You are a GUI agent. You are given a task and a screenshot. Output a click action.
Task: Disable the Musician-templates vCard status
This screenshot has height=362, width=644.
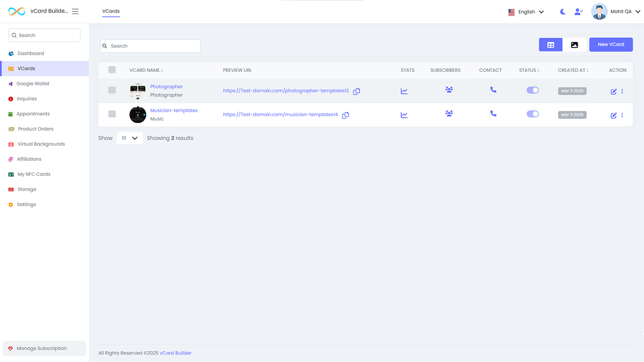(532, 114)
